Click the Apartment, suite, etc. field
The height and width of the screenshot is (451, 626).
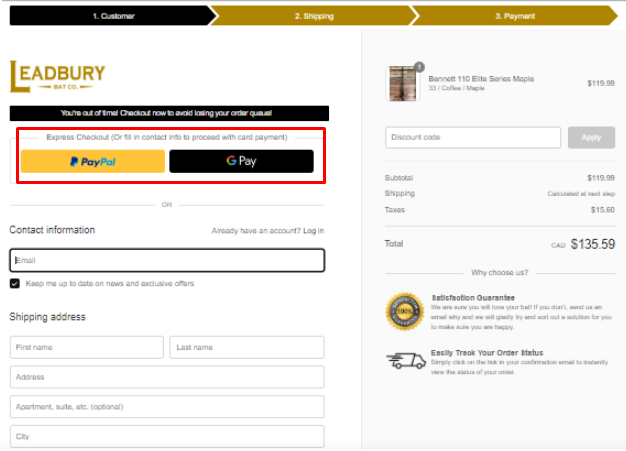[167, 407]
